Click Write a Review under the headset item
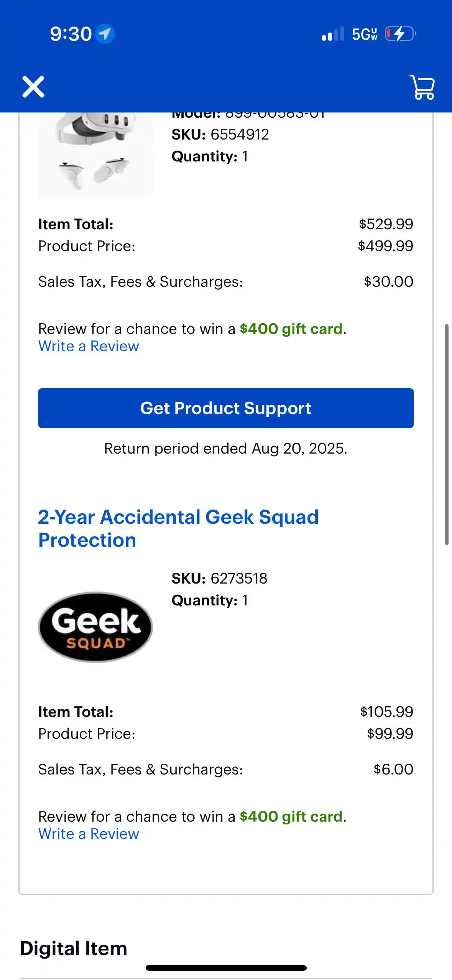 tap(89, 347)
